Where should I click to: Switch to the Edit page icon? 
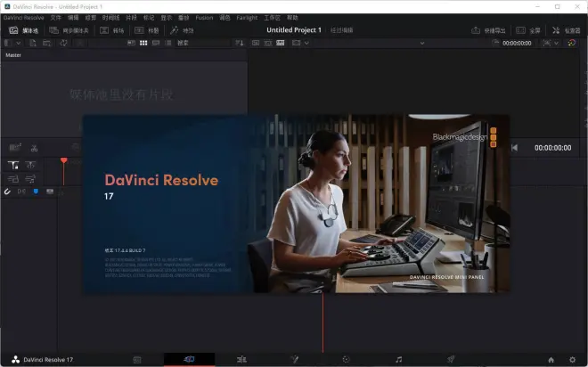pyautogui.click(x=242, y=359)
